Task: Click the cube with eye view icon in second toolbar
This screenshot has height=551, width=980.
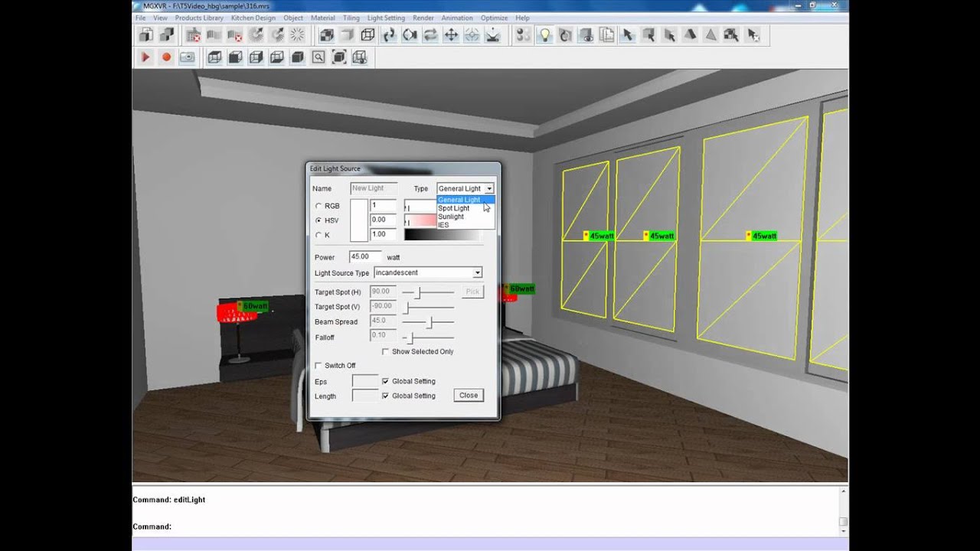Action: coord(359,57)
